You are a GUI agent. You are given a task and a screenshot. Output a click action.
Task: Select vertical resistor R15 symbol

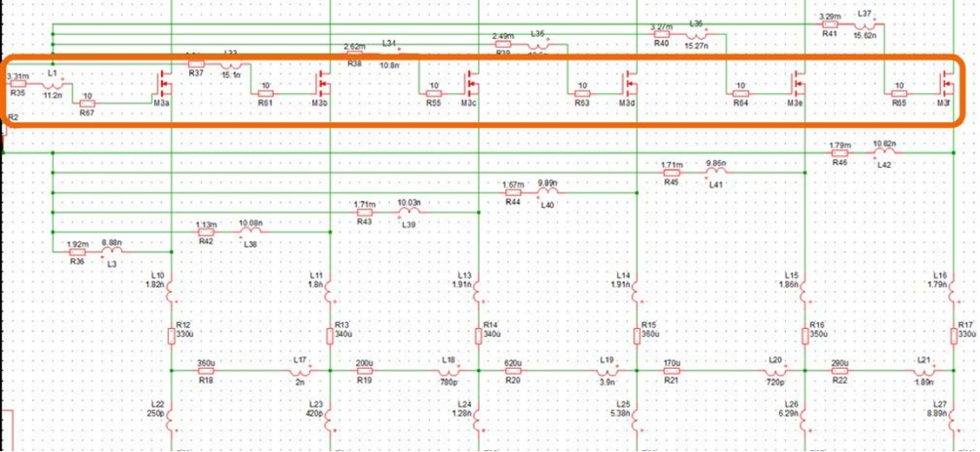636,337
